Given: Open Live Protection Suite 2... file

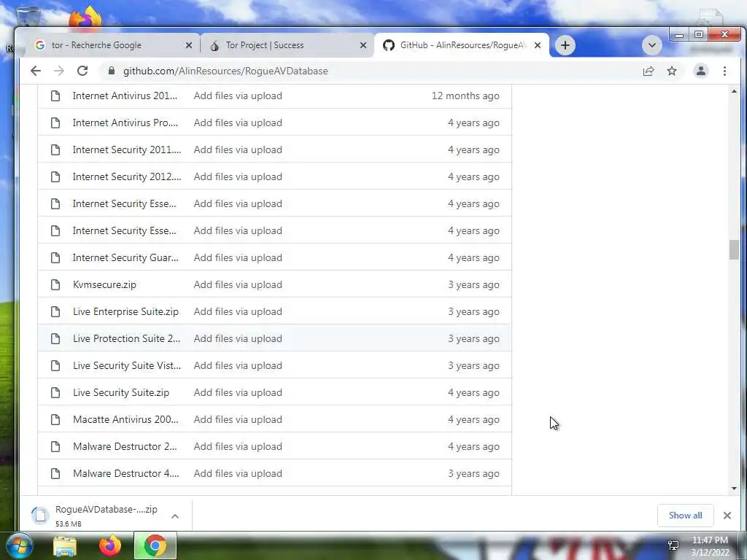Looking at the screenshot, I should (126, 338).
